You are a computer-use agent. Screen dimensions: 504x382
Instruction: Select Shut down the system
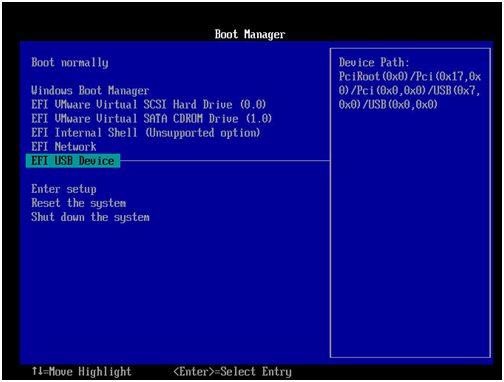click(x=90, y=217)
